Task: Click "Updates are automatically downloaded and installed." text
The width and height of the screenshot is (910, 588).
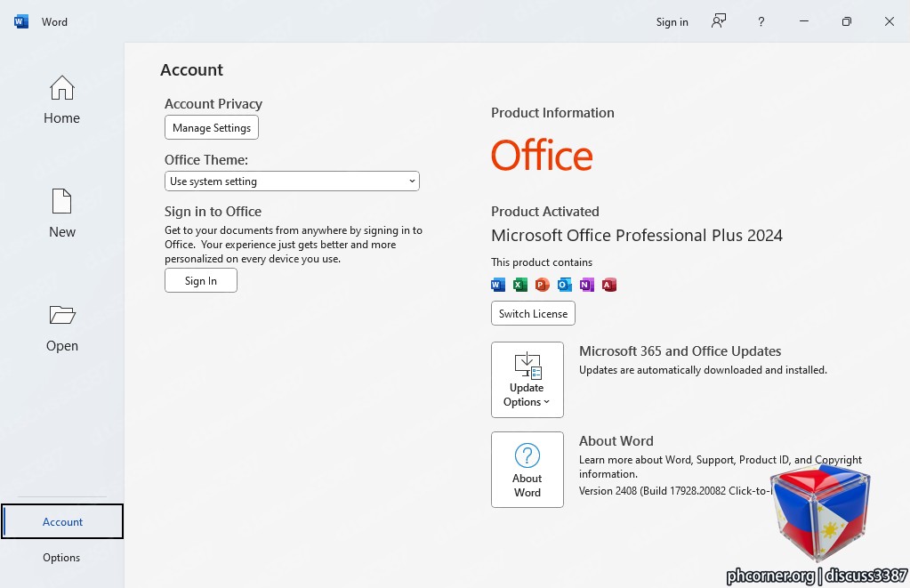Action: [x=703, y=370]
